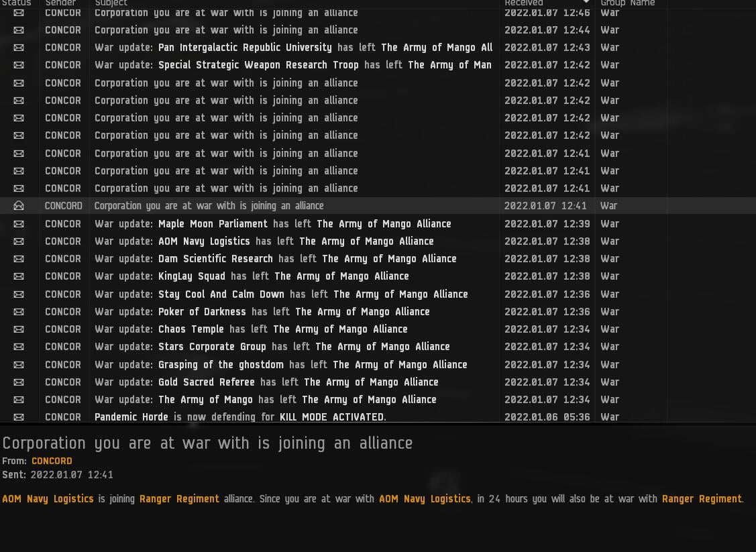Click envelope icon beside Chaos Temple mail
This screenshot has width=756, height=552.
click(x=19, y=329)
